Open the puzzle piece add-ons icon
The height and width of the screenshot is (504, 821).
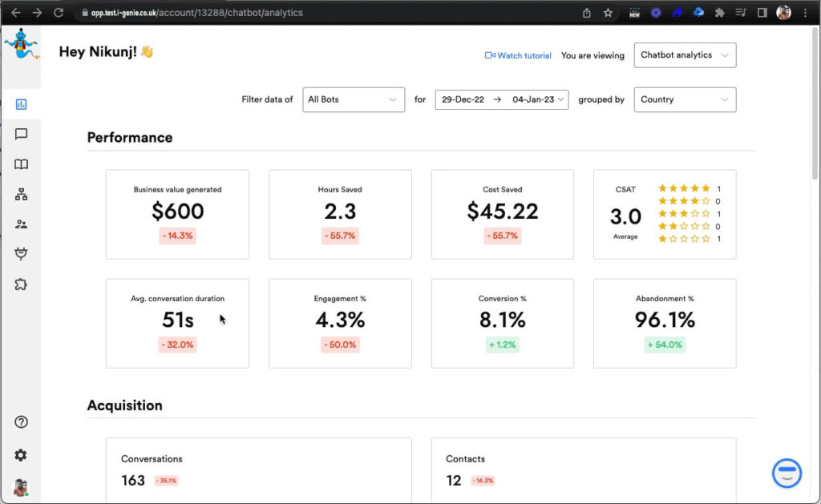(21, 284)
